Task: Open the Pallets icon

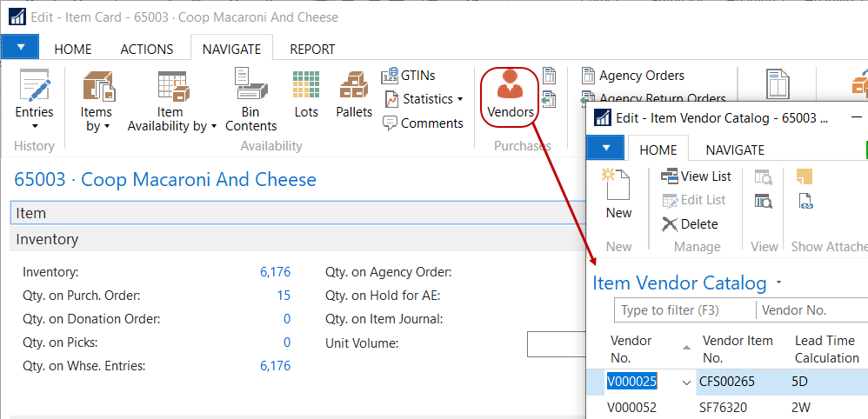Action: [x=354, y=94]
